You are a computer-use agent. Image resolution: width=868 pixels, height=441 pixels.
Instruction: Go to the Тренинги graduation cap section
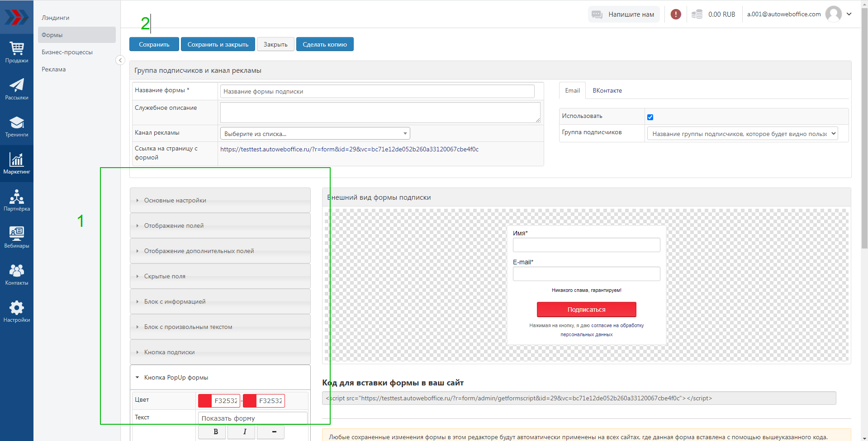click(17, 127)
